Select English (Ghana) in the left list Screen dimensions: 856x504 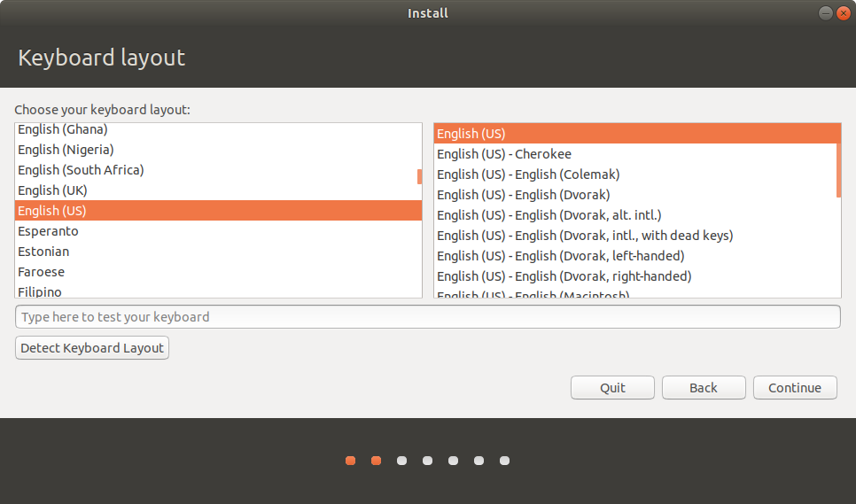pos(218,130)
